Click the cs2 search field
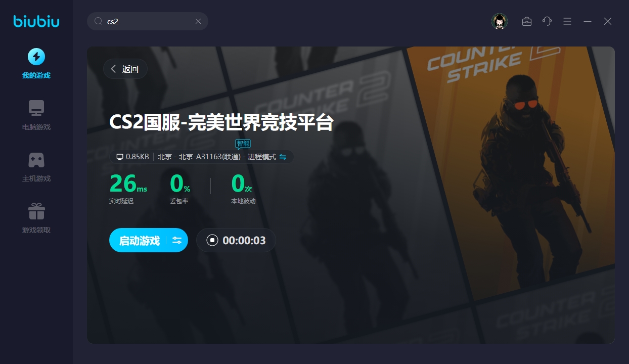 coord(148,21)
